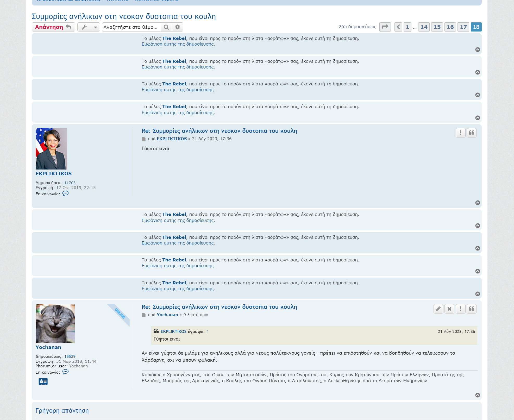Jump to quoted post via up arrow
This screenshot has height=420, width=514.
[207, 332]
